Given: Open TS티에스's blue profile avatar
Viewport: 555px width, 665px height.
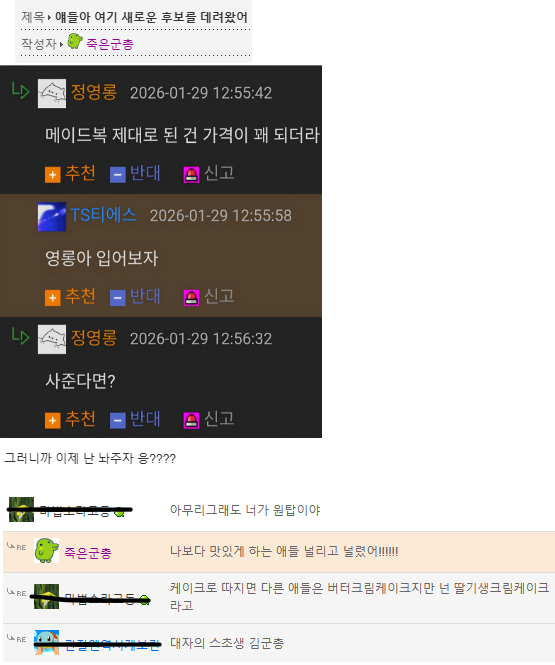Looking at the screenshot, I should click(x=52, y=217).
